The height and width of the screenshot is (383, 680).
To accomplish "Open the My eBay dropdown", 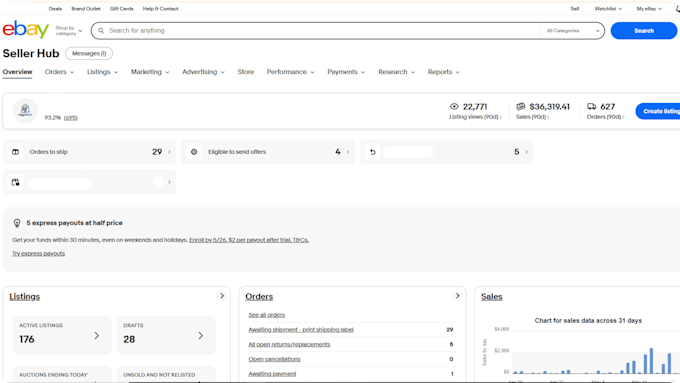I will (x=649, y=9).
